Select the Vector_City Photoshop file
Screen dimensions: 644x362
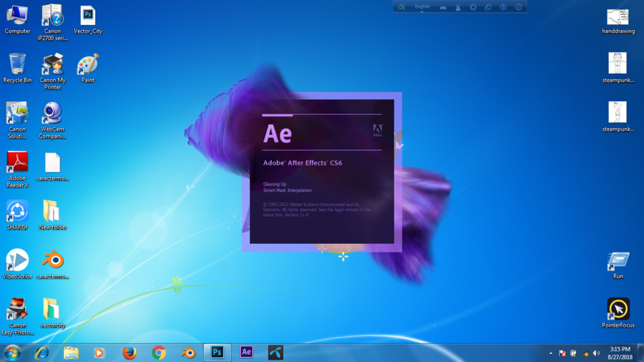[x=88, y=19]
